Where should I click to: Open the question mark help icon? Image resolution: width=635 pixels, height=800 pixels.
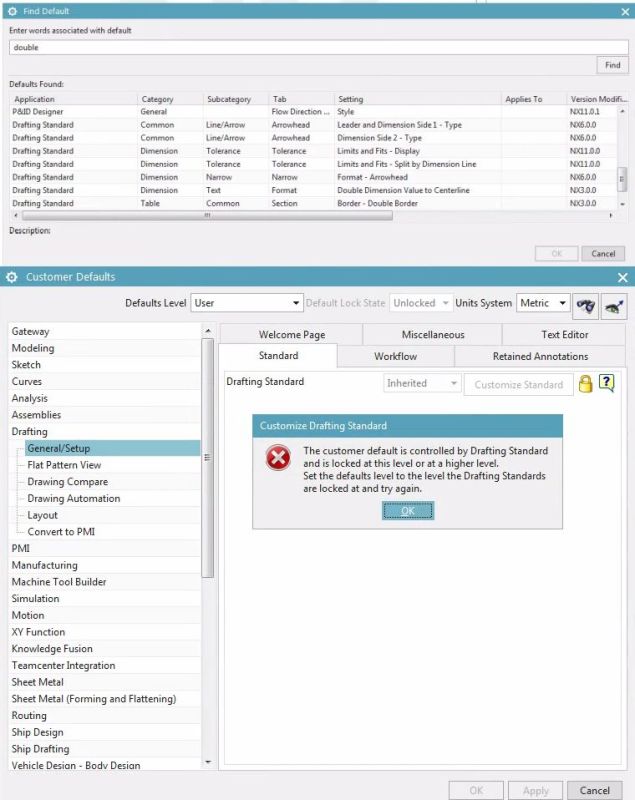pyautogui.click(x=606, y=383)
